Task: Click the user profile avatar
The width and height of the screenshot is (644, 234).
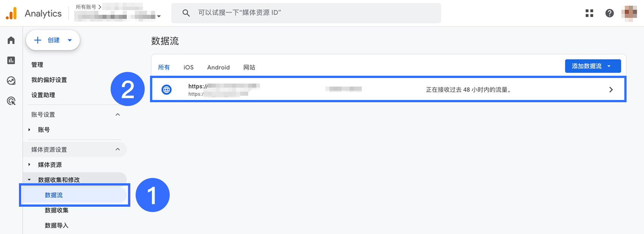Action: (x=629, y=13)
